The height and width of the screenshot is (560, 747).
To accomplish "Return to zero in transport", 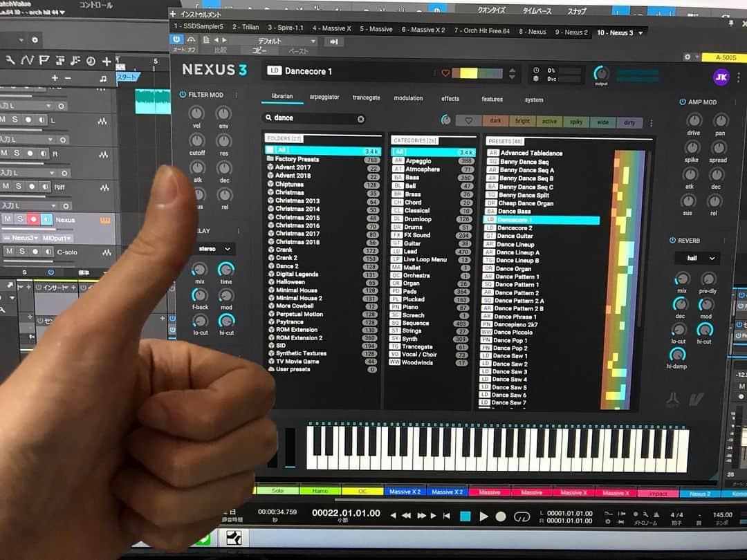I will click(x=446, y=515).
